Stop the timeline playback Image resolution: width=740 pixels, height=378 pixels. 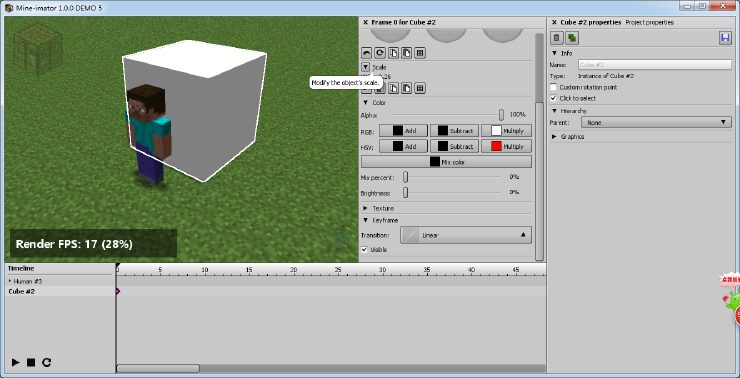31,362
